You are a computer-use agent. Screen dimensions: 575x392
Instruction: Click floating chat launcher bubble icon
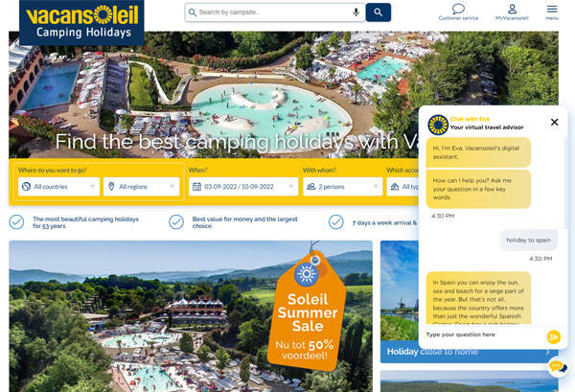558,367
